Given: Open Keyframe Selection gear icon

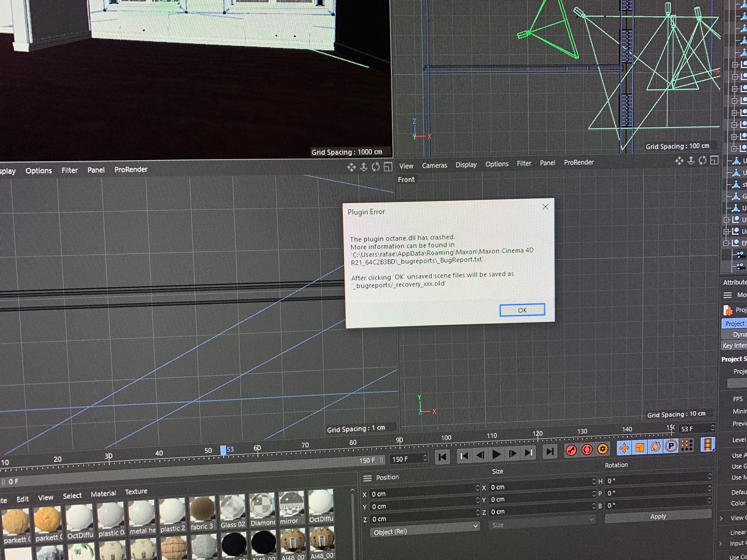Looking at the screenshot, I should click(603, 449).
